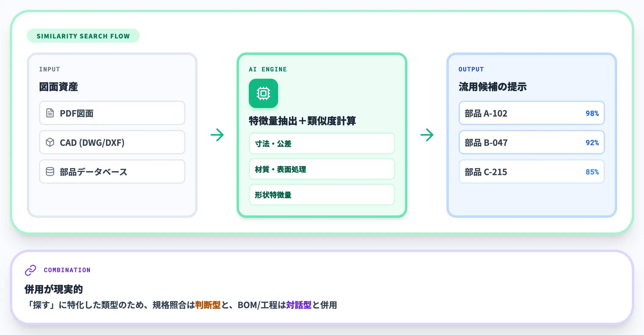644x335 pixels.
Task: Click the OUTPUT label
Action: click(x=471, y=69)
